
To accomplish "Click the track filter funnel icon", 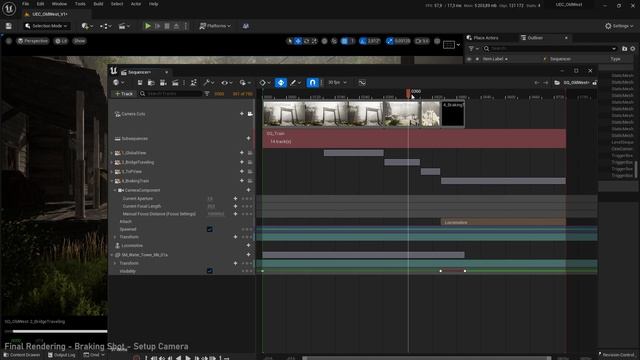I will coord(207,94).
